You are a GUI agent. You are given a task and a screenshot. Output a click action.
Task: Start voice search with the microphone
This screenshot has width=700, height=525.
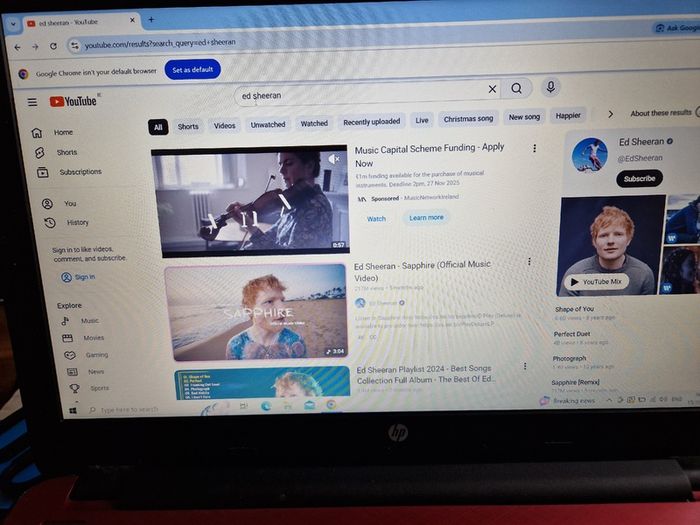[551, 87]
